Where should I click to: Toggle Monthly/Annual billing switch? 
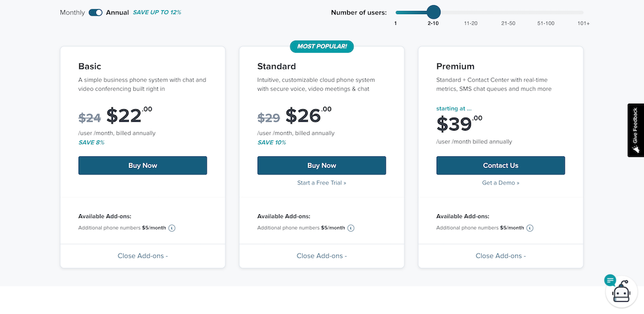pyautogui.click(x=96, y=12)
